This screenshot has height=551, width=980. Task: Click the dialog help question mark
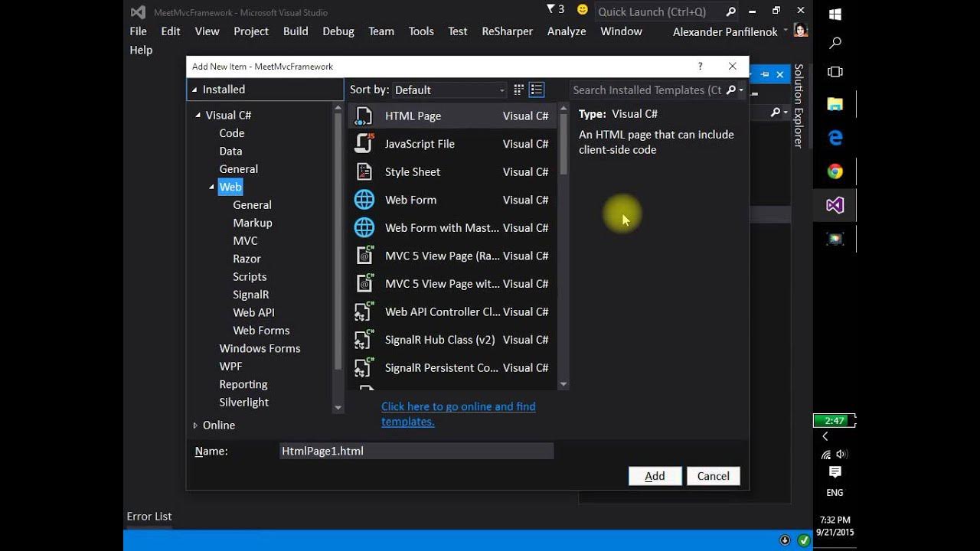click(x=700, y=67)
